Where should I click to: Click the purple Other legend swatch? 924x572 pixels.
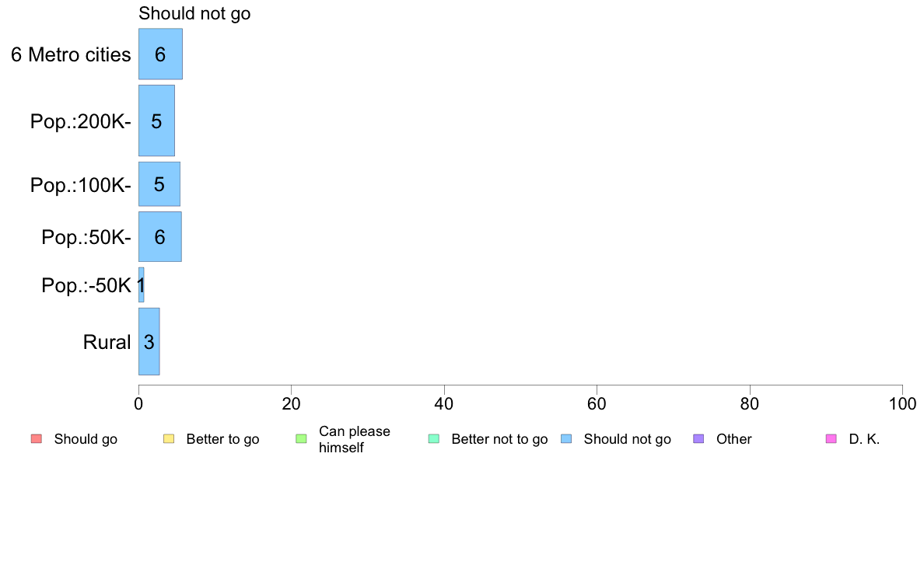click(x=699, y=439)
